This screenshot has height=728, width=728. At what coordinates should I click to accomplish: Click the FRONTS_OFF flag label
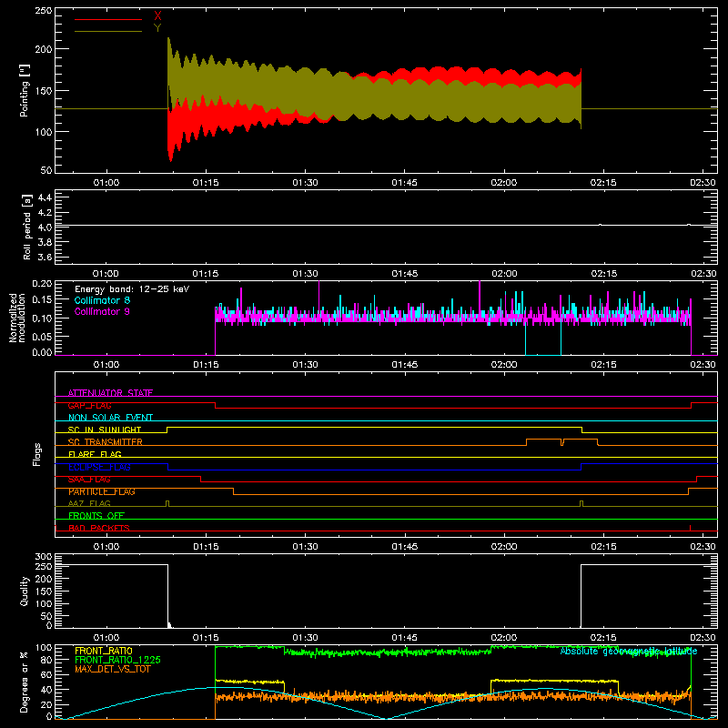click(96, 515)
